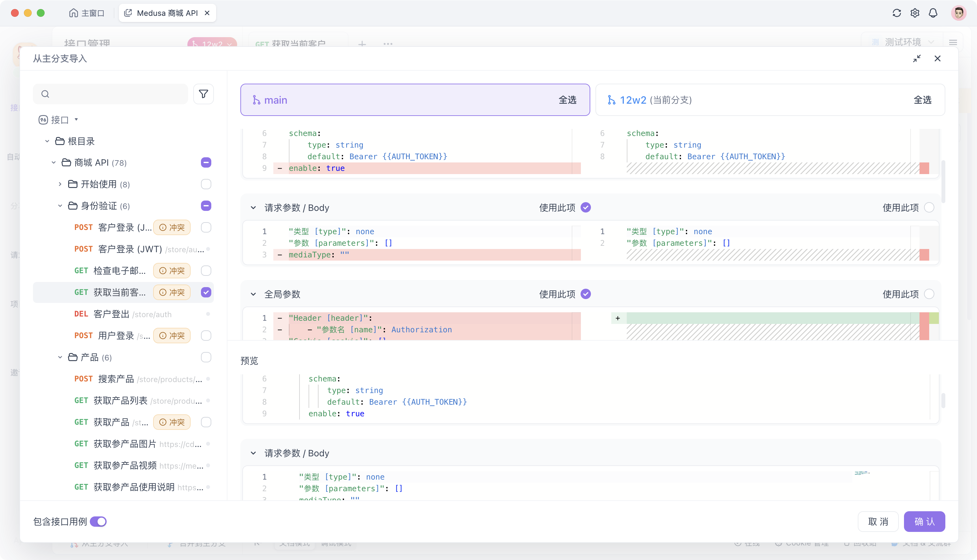Click the 接口 type icon

[43, 120]
